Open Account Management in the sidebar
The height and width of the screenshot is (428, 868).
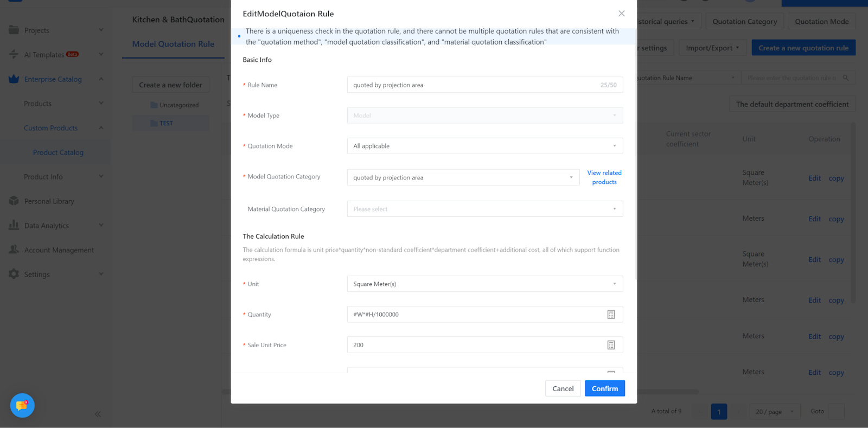59,250
